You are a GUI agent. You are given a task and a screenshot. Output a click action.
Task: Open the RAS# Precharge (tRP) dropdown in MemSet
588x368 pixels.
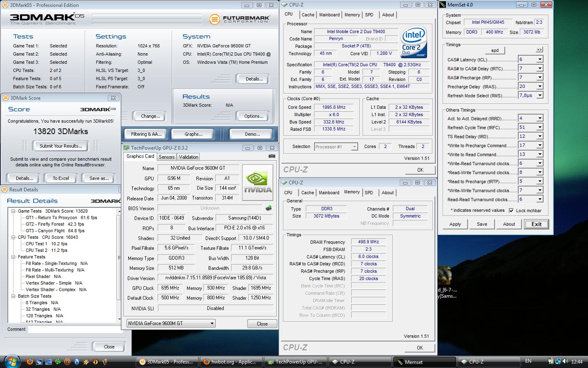click(x=539, y=77)
